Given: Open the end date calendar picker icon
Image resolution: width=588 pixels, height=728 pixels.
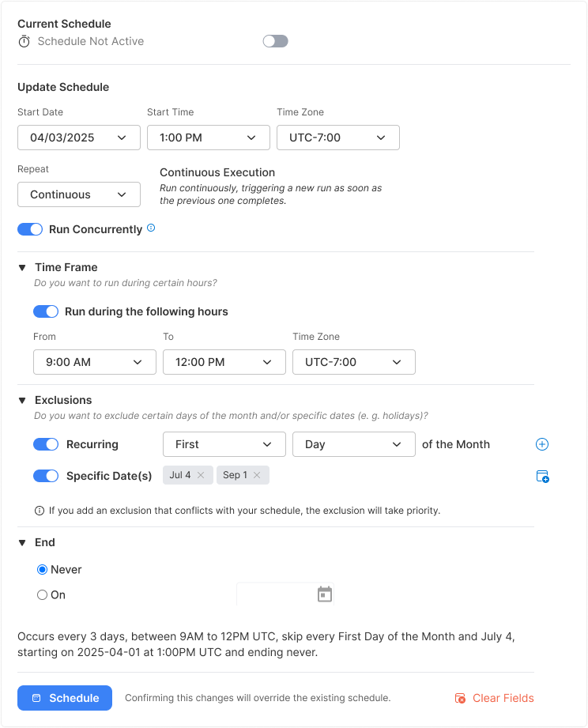Looking at the screenshot, I should tap(325, 594).
